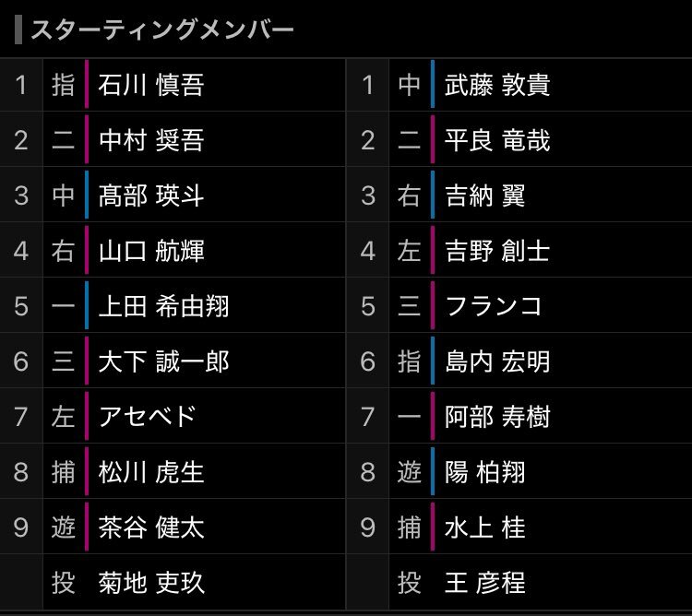This screenshot has width=692, height=616.
Task: Tap shortstop 陽 柏翔
Action: click(485, 472)
